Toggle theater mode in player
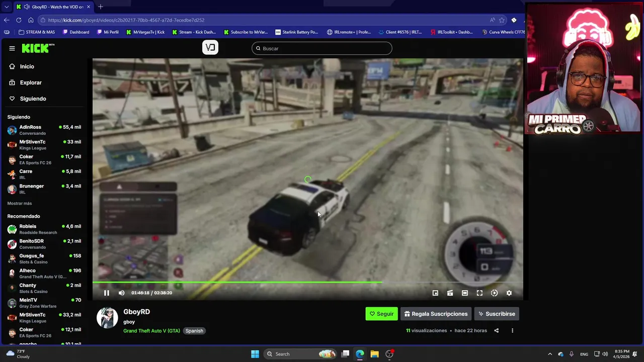644x362 pixels. click(x=465, y=293)
